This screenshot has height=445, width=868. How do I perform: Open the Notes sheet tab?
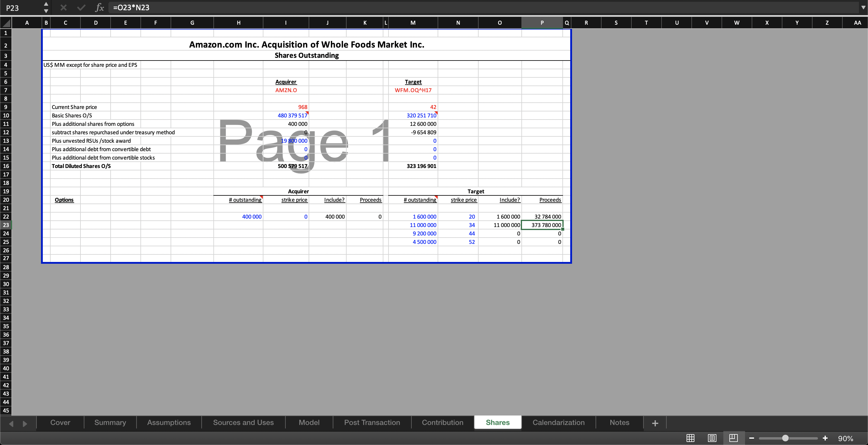[x=619, y=422]
